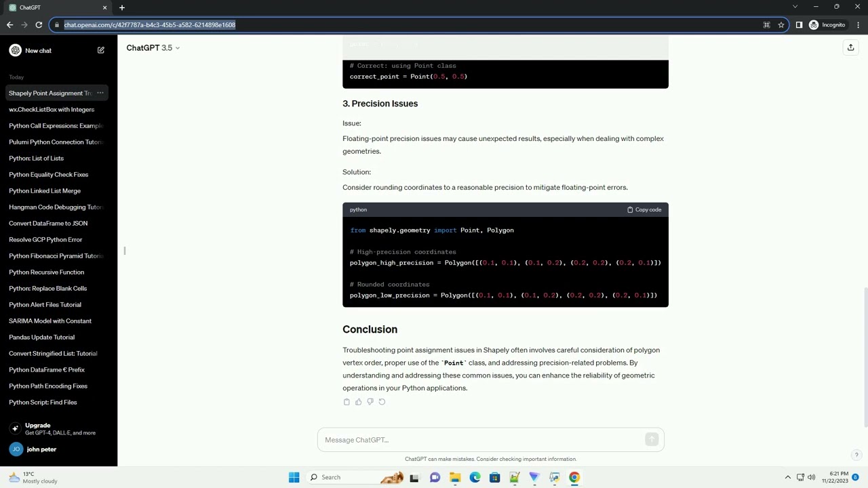868x488 pixels.
Task: Open Python Linked List Merge chat
Action: point(58,190)
